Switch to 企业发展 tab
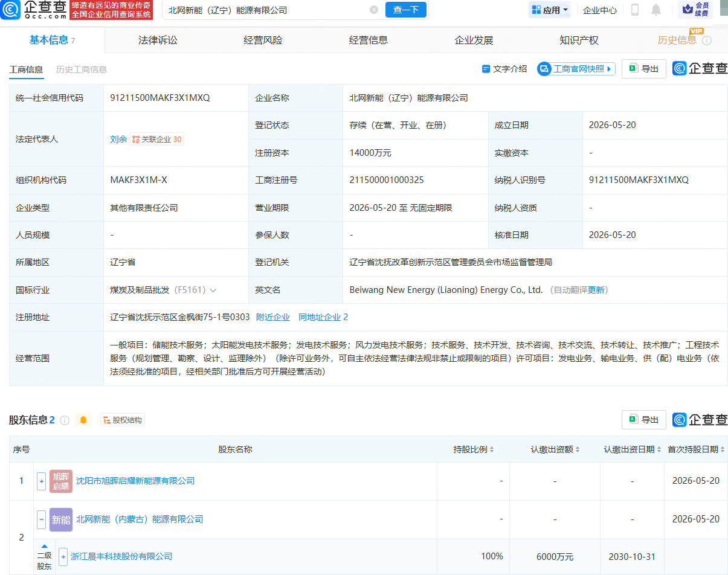The width and height of the screenshot is (728, 575). tap(474, 40)
